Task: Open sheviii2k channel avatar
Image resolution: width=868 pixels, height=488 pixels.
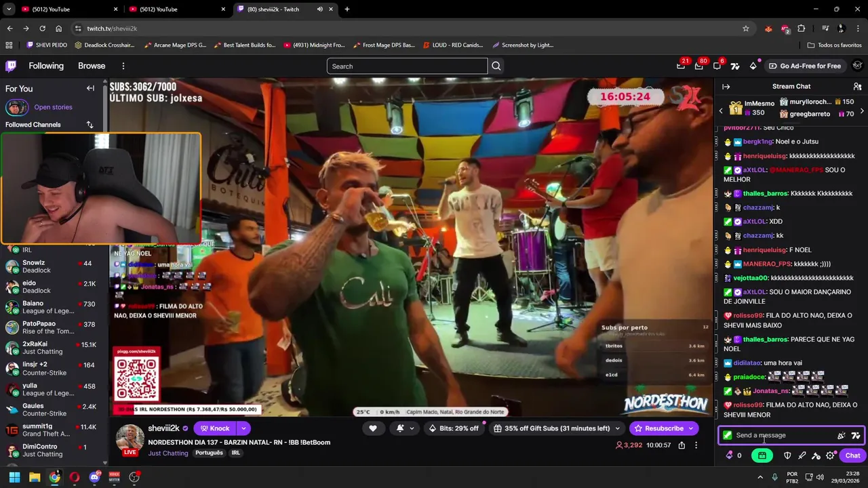Action: coord(130,439)
